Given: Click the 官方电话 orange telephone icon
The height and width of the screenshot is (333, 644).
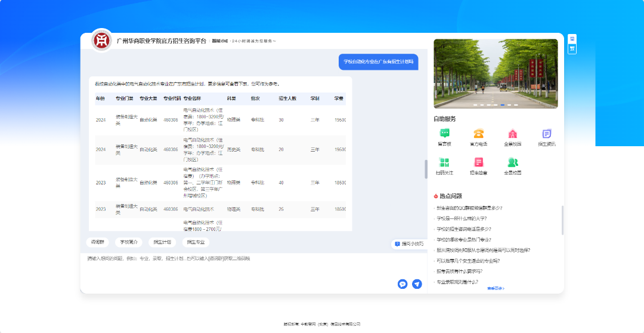Looking at the screenshot, I should (x=478, y=134).
